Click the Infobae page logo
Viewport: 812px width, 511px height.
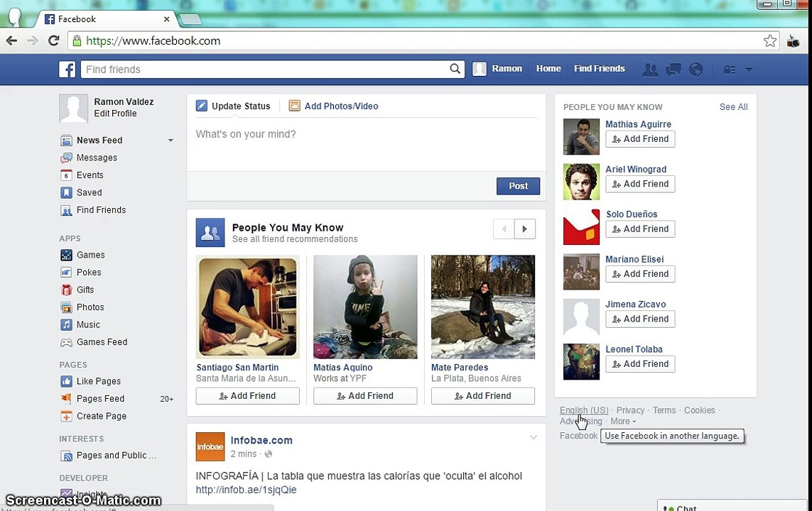[x=210, y=447]
